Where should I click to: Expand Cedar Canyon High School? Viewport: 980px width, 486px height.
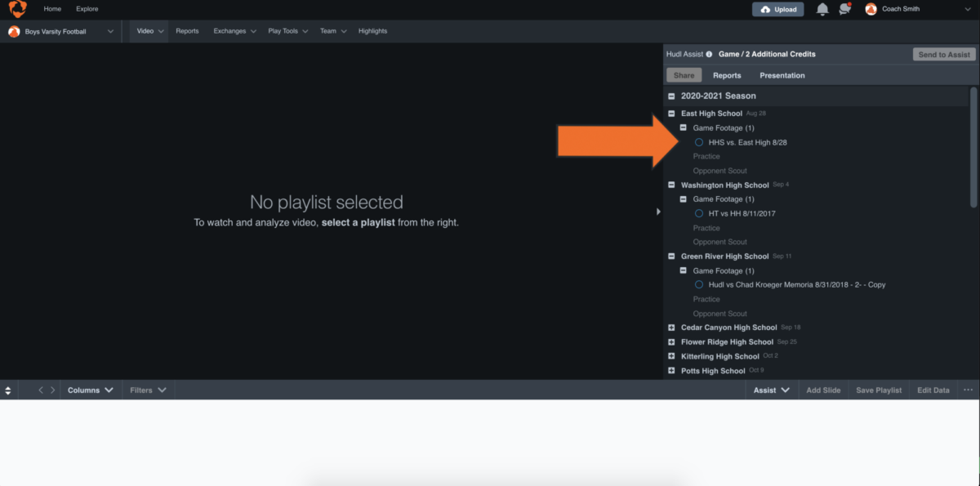(670, 327)
